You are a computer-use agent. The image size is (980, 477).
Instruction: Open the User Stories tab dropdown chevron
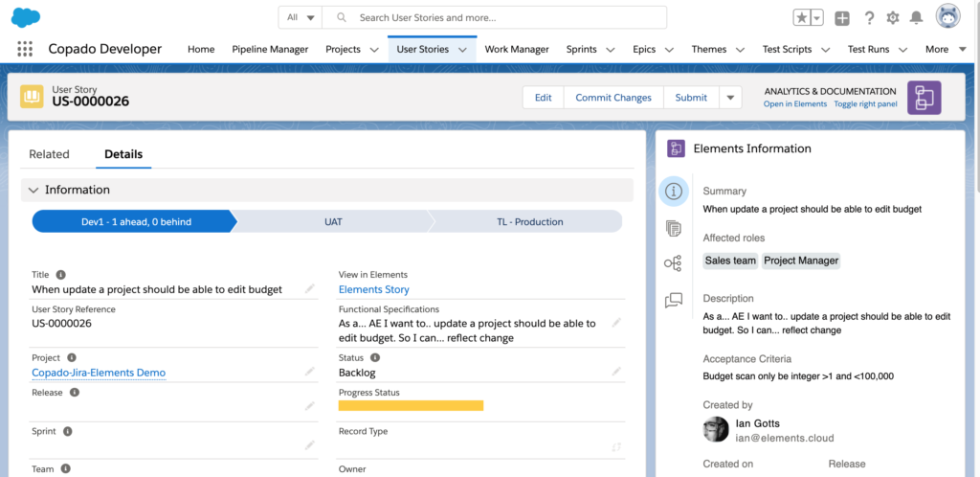pyautogui.click(x=463, y=50)
